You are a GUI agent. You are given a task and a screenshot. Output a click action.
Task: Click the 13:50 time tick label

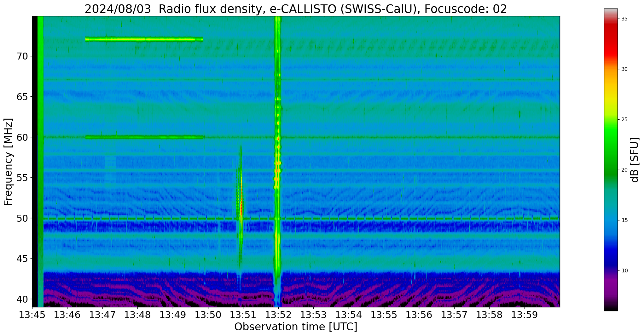(x=208, y=315)
